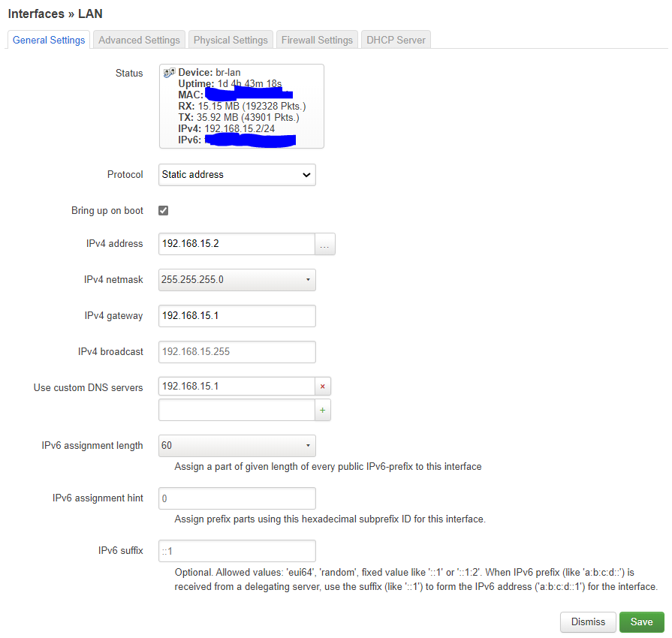Focus the IPv4 gateway input field
This screenshot has height=638, width=672.
[x=237, y=316]
